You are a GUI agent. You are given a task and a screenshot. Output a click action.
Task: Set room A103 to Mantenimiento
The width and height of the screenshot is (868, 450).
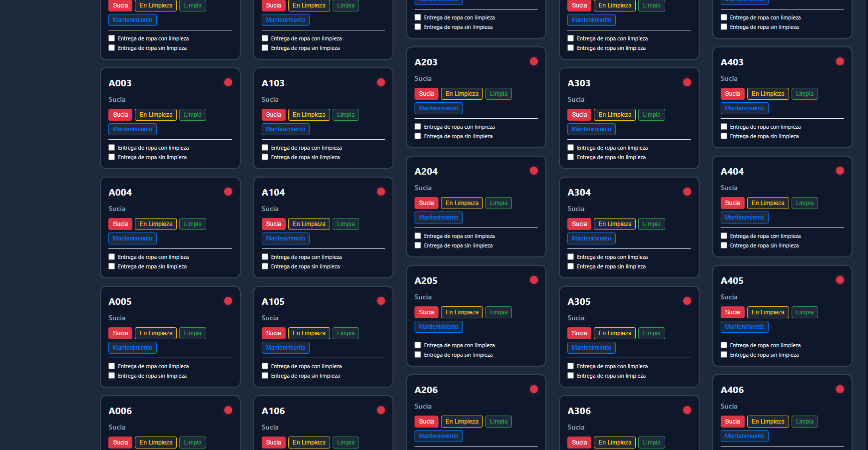pos(286,129)
